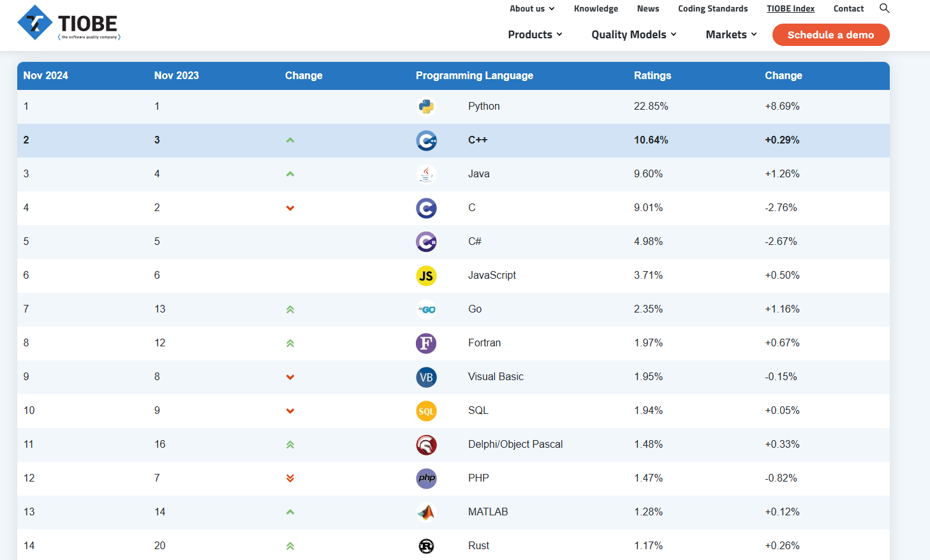Click the Java coffee cup logo
930x560 pixels.
(426, 174)
